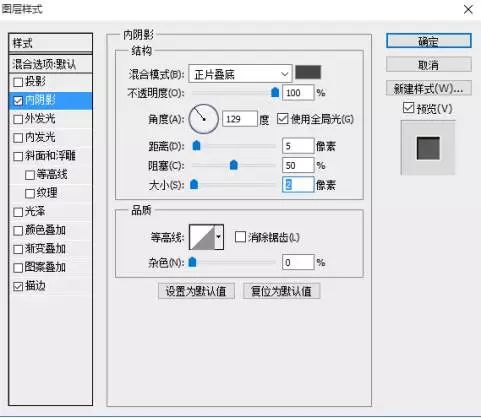Click the 确定 button
481x418 pixels.
click(428, 41)
